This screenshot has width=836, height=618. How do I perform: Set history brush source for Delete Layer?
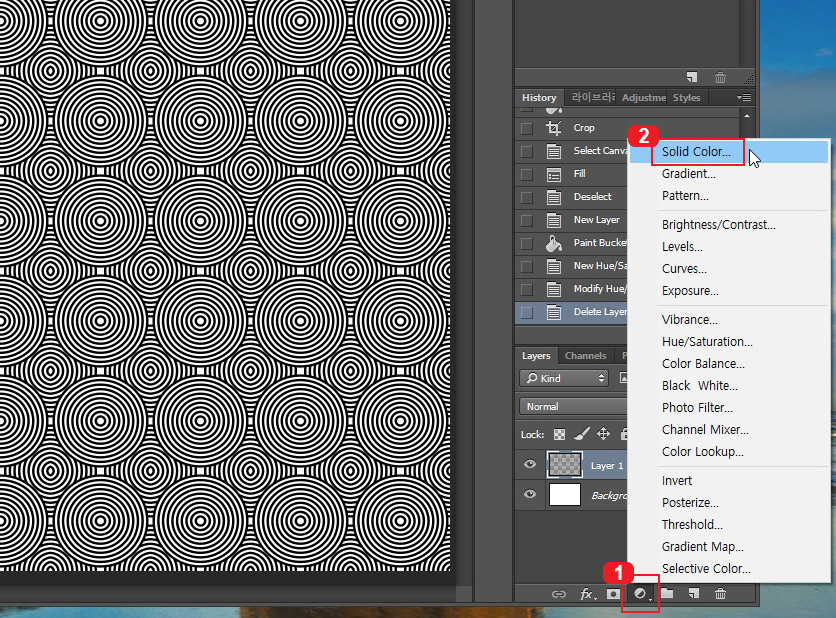(527, 312)
